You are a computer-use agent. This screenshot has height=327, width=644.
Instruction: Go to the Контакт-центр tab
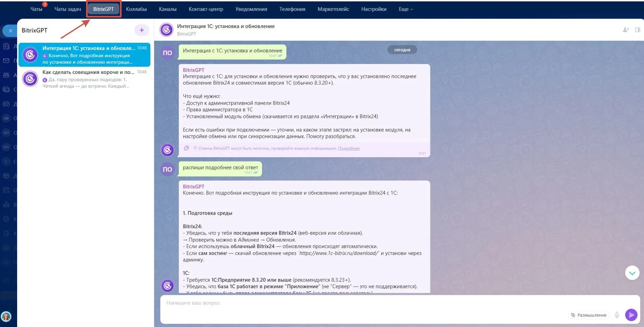pyautogui.click(x=206, y=9)
